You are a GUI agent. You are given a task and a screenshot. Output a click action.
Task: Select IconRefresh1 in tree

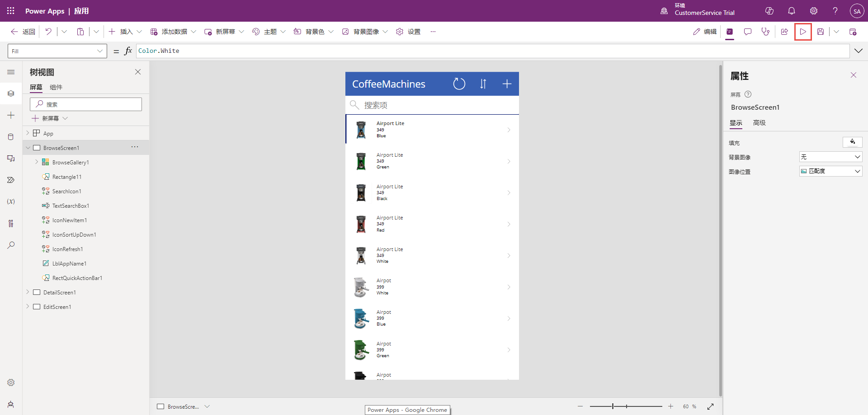pyautogui.click(x=67, y=249)
